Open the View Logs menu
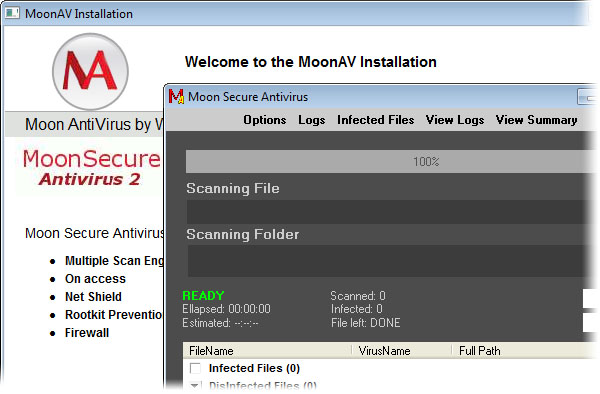 tap(455, 120)
